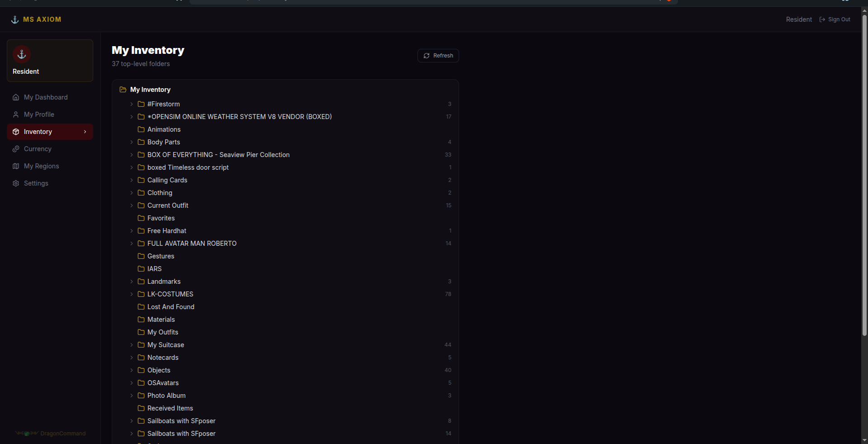The height and width of the screenshot is (444, 868).
Task: Expand the Current Outfit folder
Action: pos(132,205)
